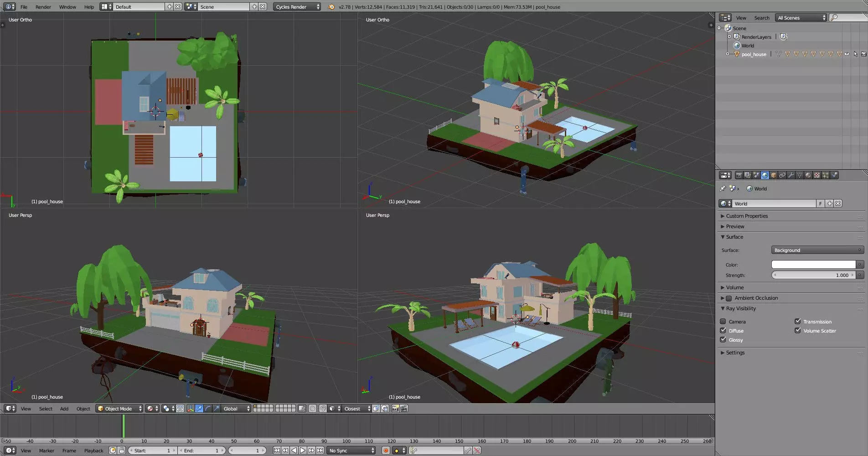
Task: Click the Blender logo in info header
Action: pyautogui.click(x=331, y=7)
